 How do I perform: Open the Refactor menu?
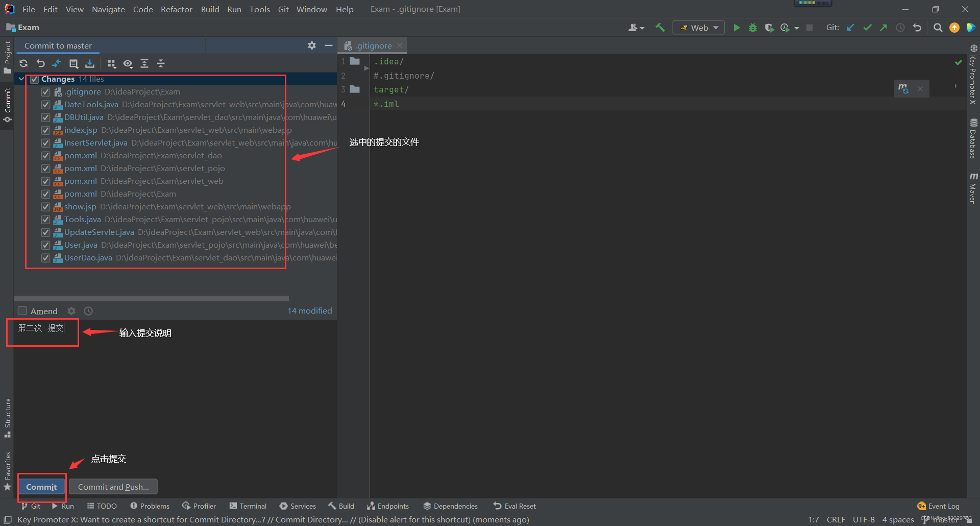(x=176, y=9)
